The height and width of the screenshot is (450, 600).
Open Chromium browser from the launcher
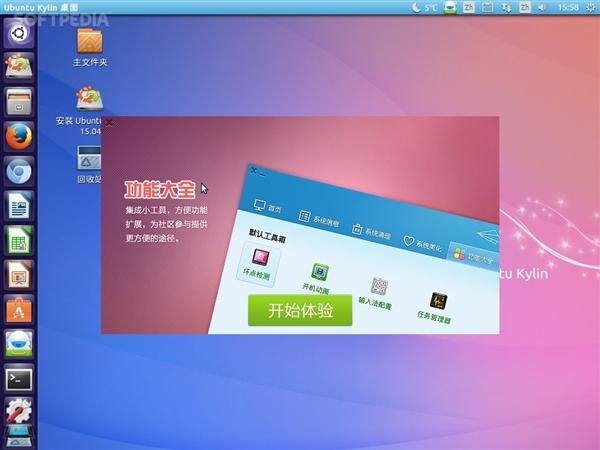pos(18,172)
